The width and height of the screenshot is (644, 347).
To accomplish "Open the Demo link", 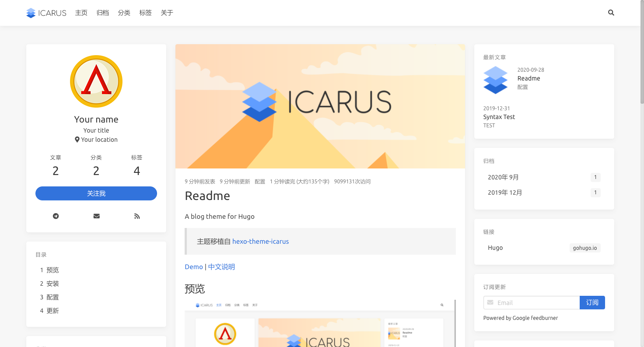I will coord(194,267).
